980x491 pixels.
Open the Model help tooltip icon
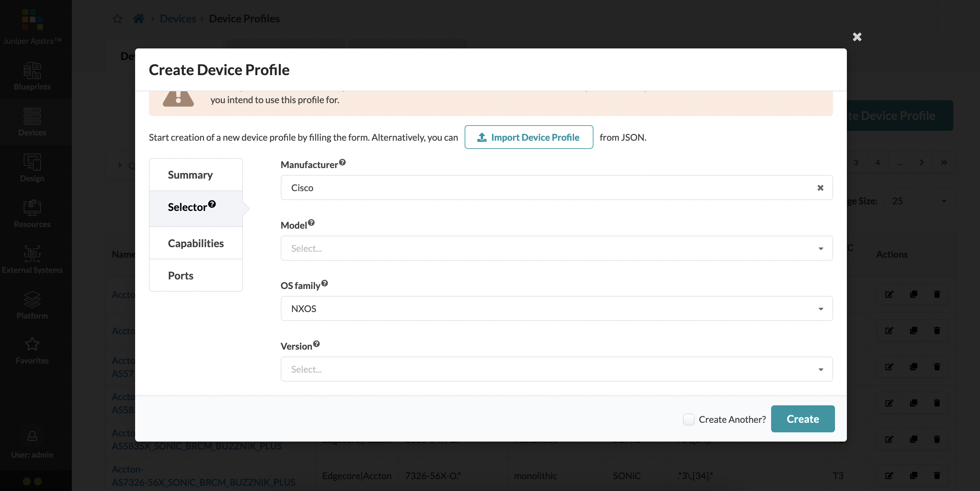(311, 223)
